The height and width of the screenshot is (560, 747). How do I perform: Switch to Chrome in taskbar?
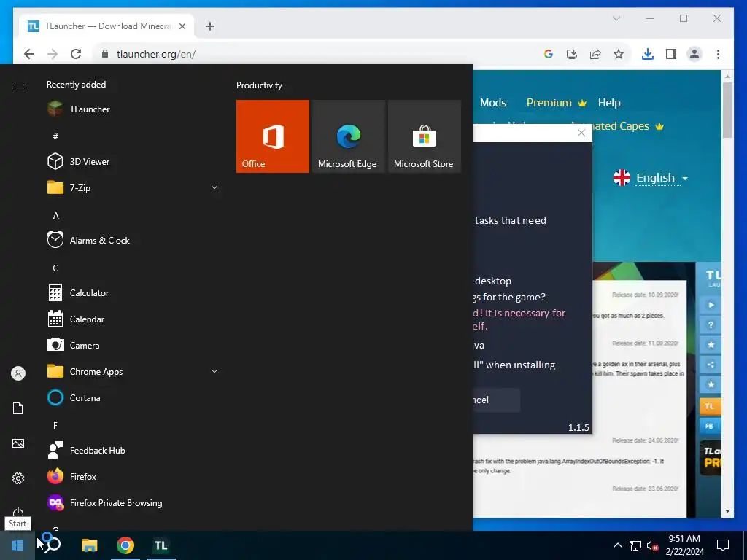click(125, 545)
